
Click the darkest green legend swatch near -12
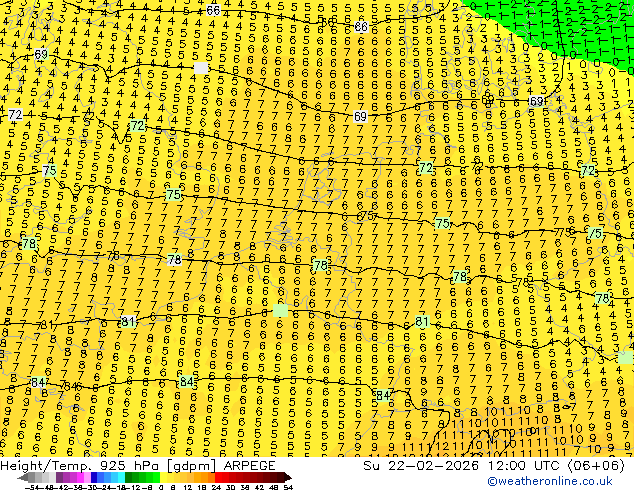129,477
